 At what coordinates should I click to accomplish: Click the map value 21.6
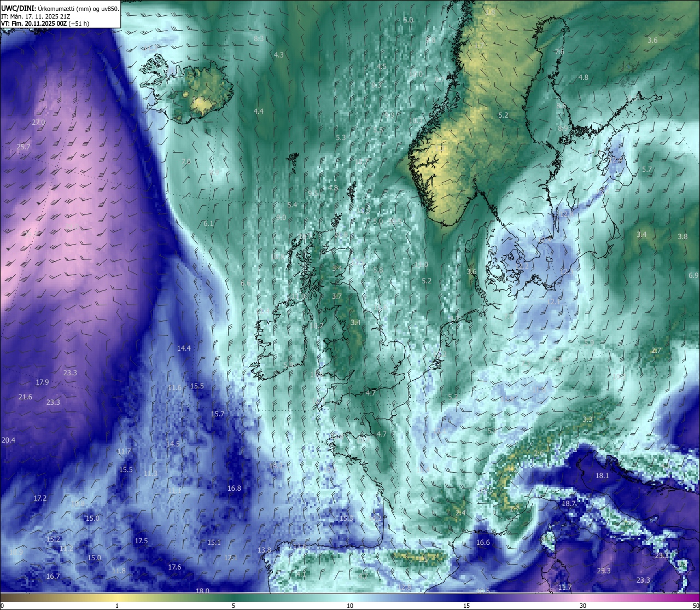[25, 397]
